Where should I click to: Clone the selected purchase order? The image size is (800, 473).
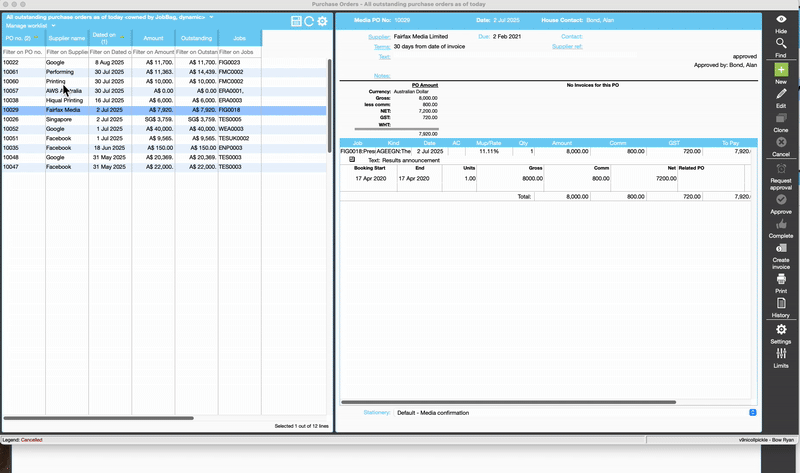click(x=781, y=118)
